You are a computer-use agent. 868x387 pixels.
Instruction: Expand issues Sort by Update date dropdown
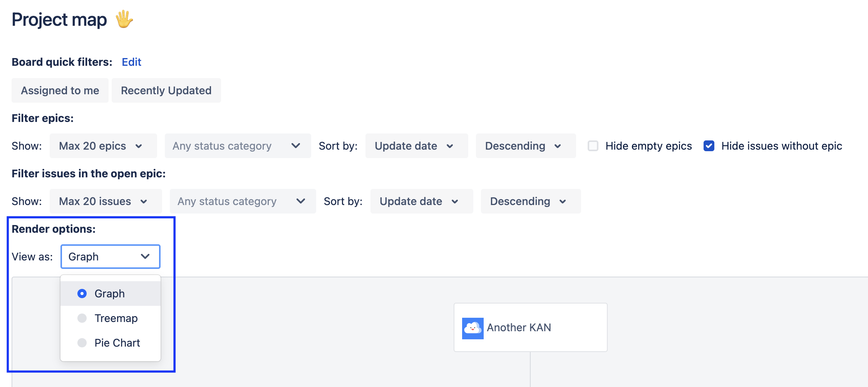click(x=421, y=201)
